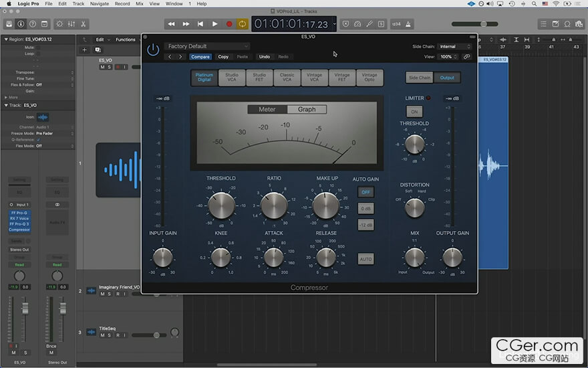Toggle the Toolbar button in control bar
588x368 pixels.
click(x=44, y=24)
